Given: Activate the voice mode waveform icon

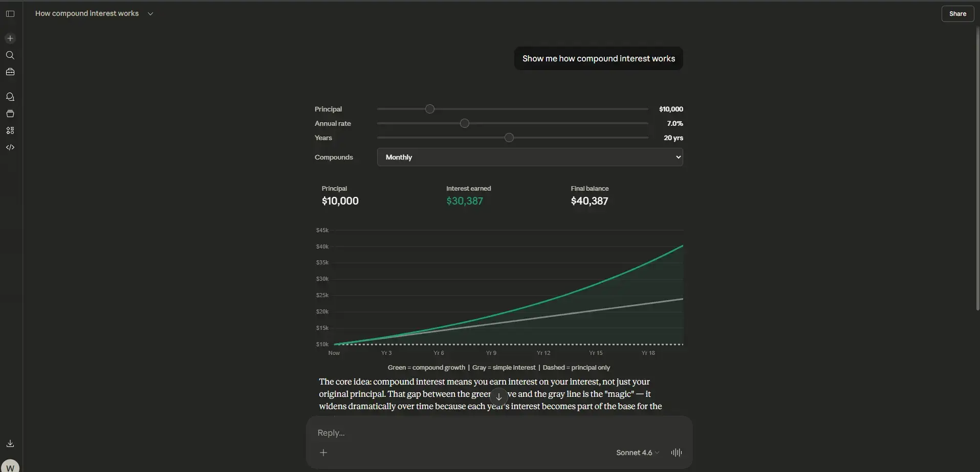Looking at the screenshot, I should tap(676, 453).
